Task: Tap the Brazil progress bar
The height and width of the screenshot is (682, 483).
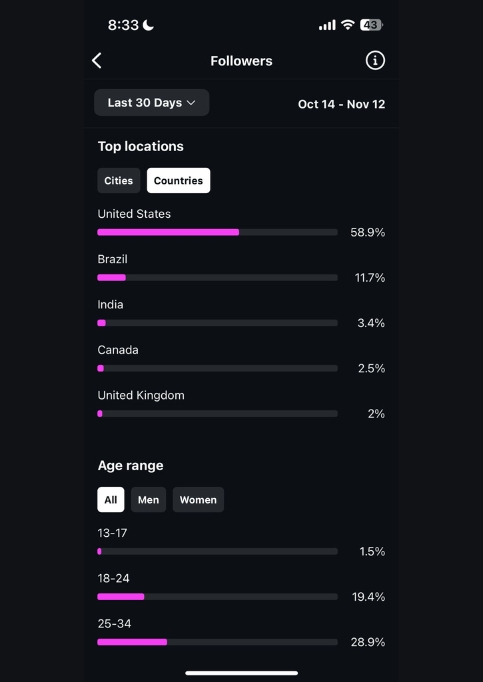Action: 218,277
